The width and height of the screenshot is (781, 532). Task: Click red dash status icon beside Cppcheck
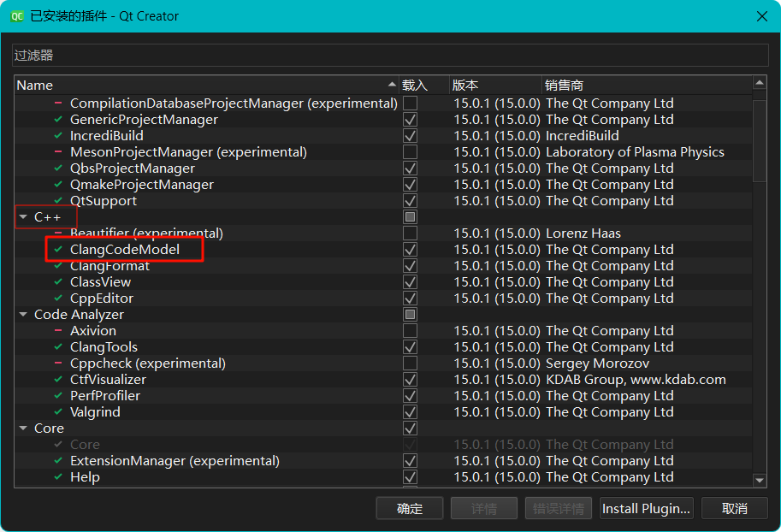(x=58, y=364)
